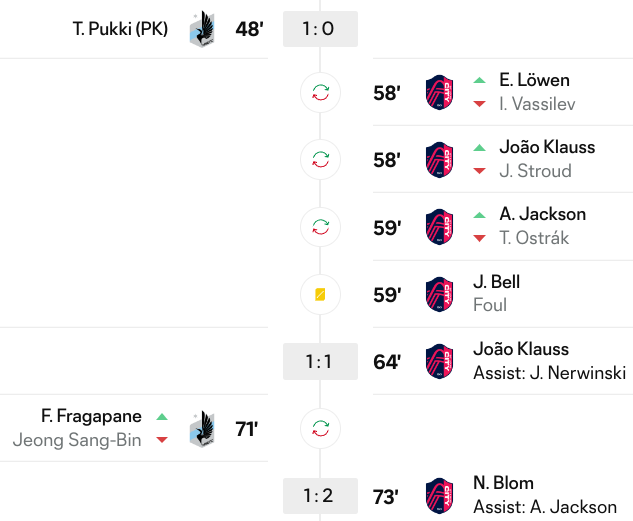Click the 64' timeline minute marker

[x=387, y=361]
